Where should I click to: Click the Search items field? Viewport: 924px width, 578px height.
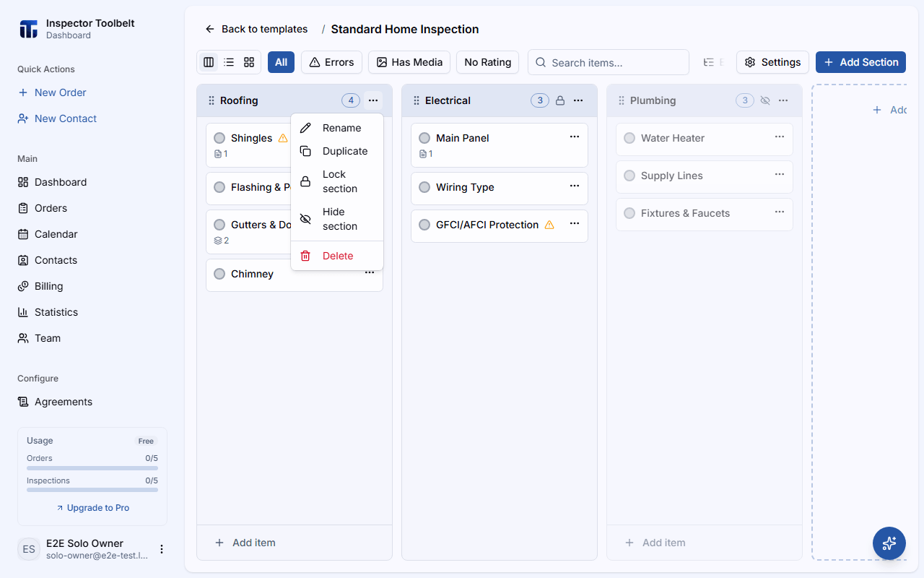tap(609, 62)
